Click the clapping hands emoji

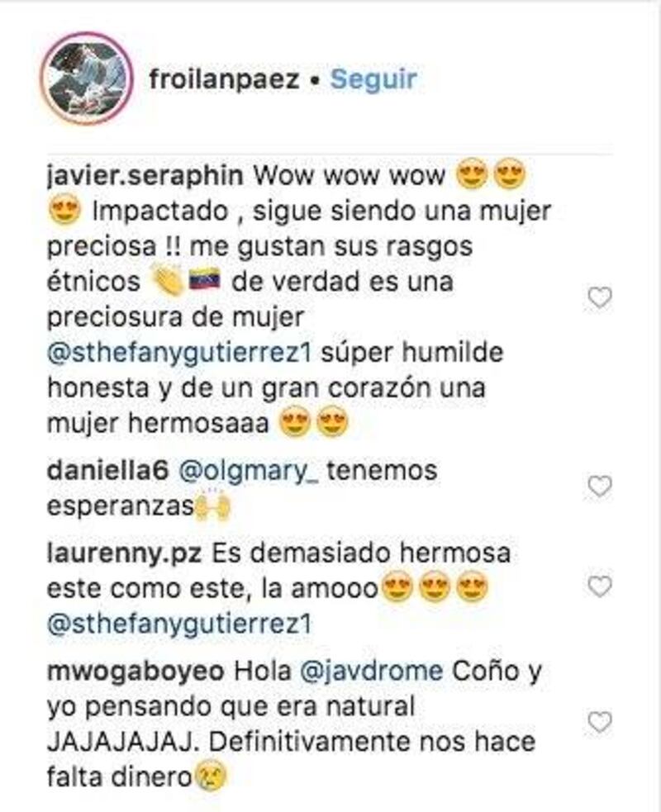(168, 281)
